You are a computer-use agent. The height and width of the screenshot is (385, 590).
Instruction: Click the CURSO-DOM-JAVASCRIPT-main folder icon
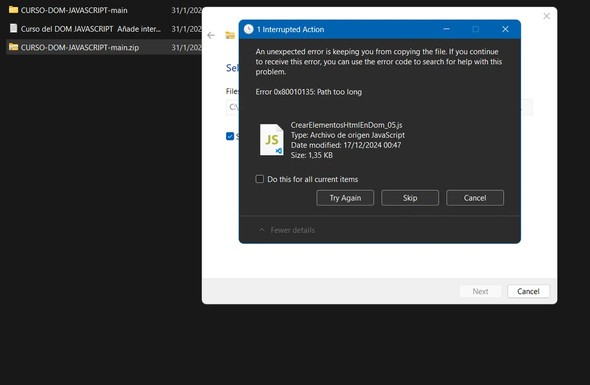tap(14, 9)
